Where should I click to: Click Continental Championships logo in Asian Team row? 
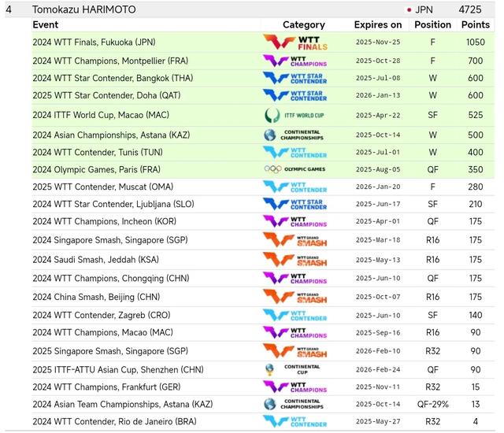tap(294, 404)
